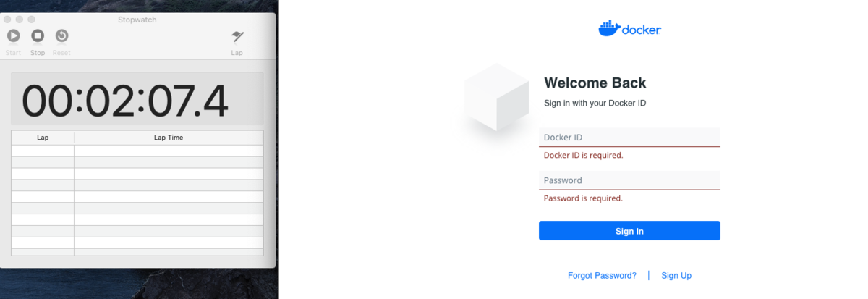Reset the stopwatch timer

[x=61, y=36]
